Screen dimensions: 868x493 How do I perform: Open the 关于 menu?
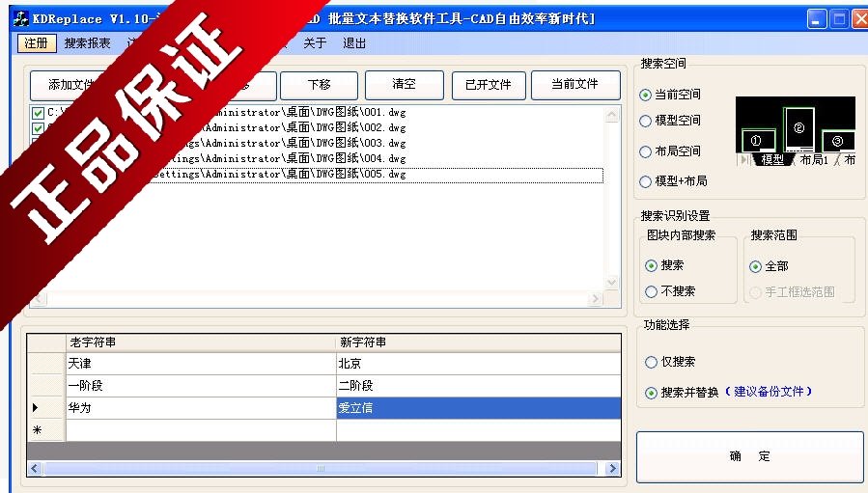pos(315,43)
